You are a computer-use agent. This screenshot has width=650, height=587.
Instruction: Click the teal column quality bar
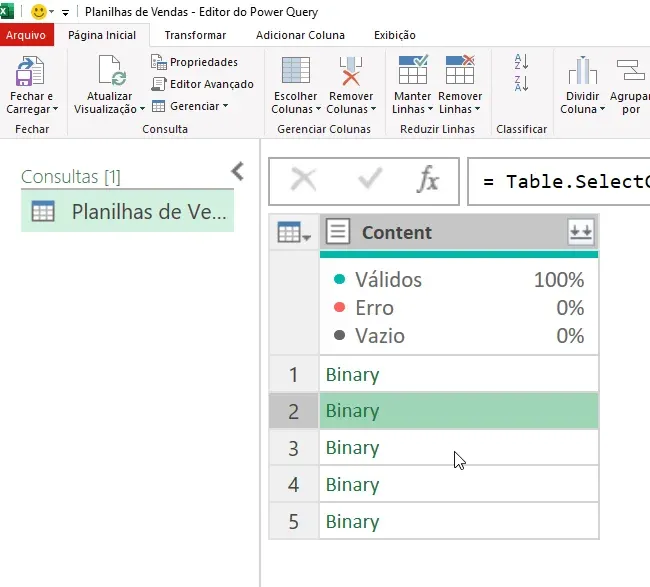pos(458,254)
